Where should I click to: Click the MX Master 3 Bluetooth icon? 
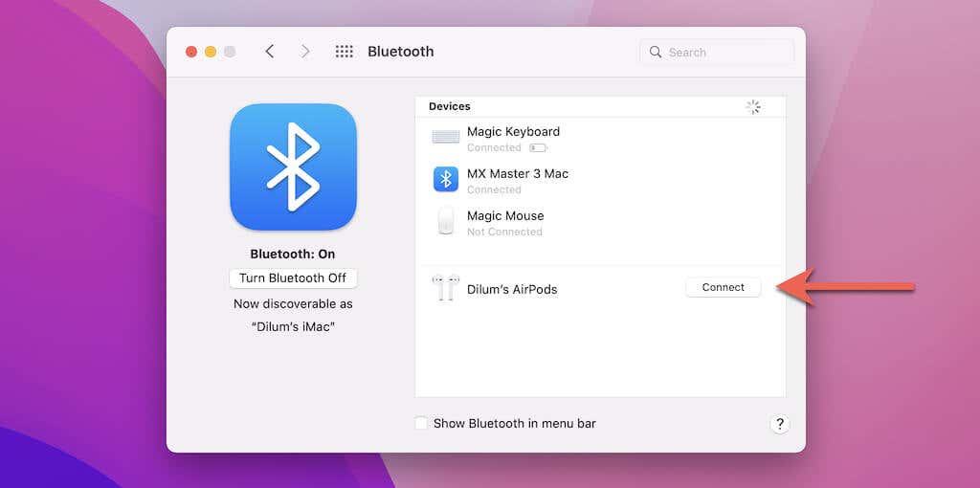pyautogui.click(x=446, y=179)
